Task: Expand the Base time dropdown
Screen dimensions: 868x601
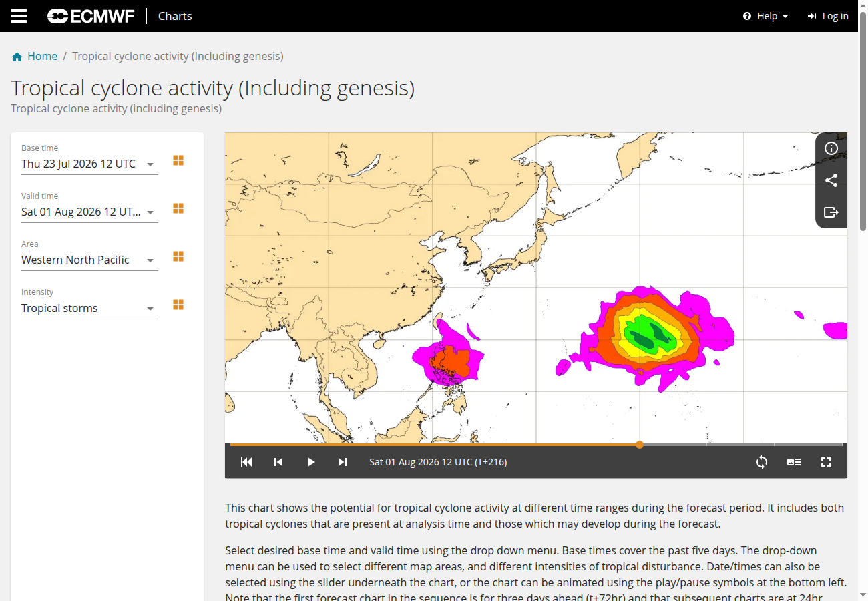Action: click(89, 164)
